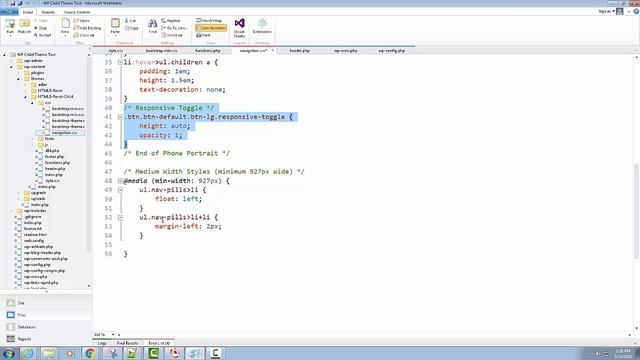Toggle Line Numbers display
640x360 pixels.
coord(211,28)
